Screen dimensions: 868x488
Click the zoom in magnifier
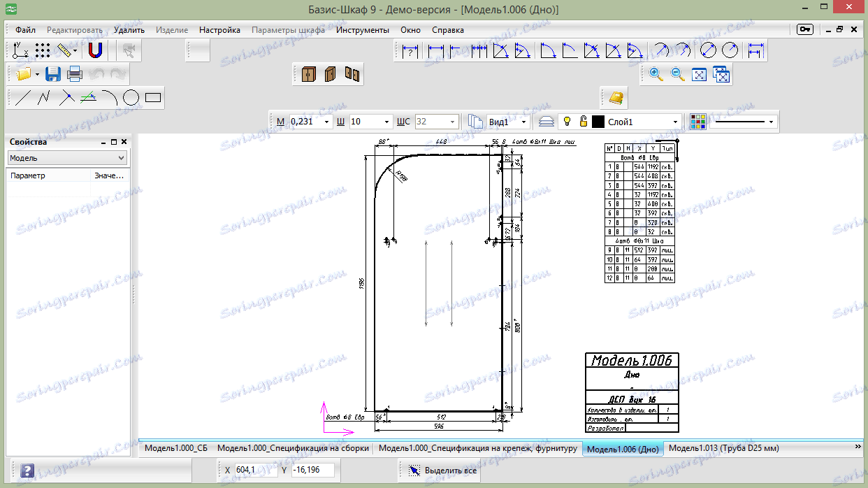[656, 74]
